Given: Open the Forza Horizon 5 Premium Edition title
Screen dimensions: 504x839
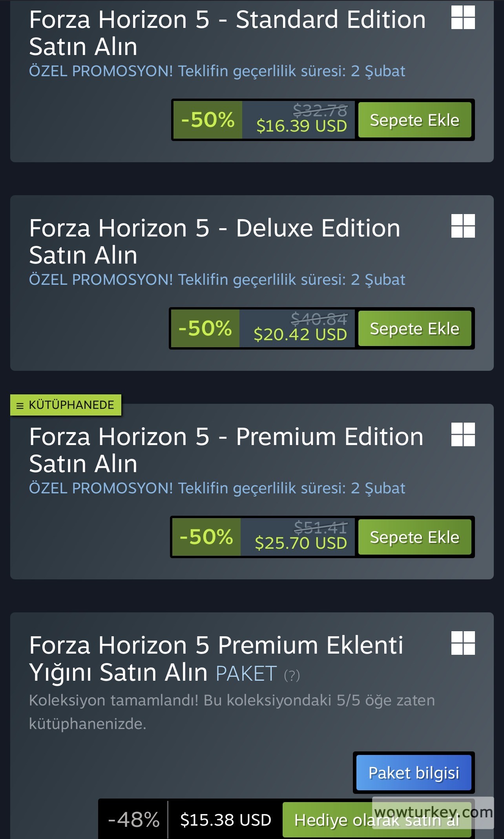Looking at the screenshot, I should tap(226, 450).
